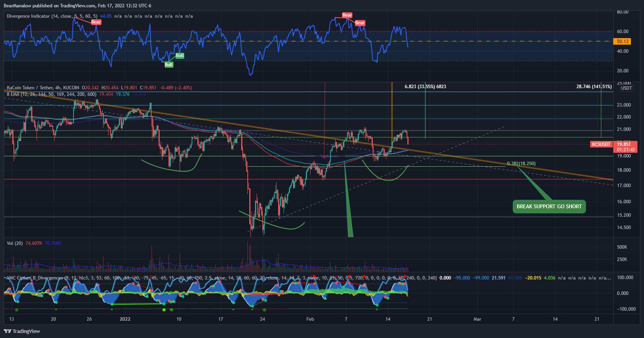Click the price change -0.489 (-2.40%)
Screen dimensions: 644x338
pos(176,88)
